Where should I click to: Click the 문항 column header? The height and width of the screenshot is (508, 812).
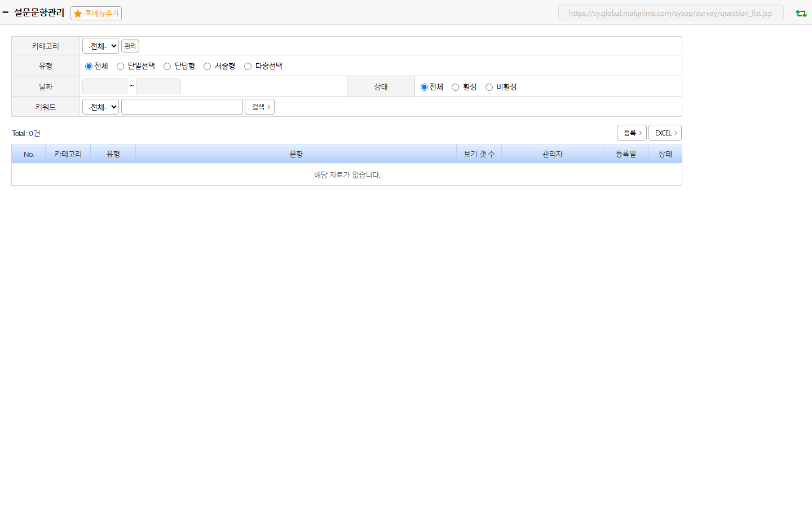tap(296, 154)
